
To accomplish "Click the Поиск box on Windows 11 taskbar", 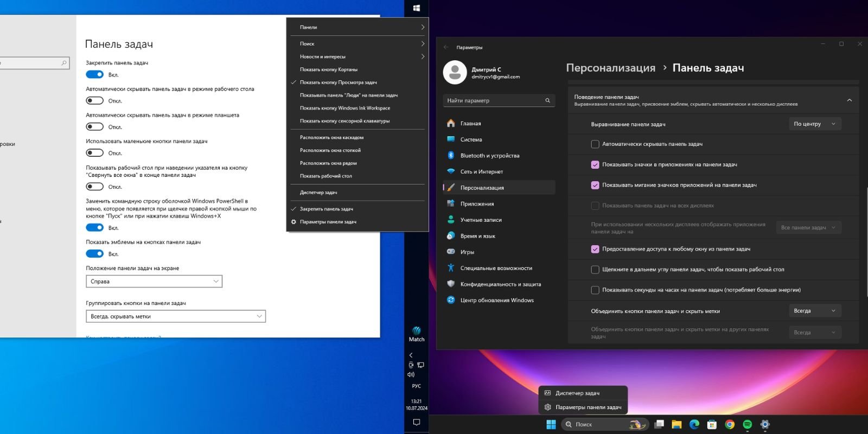I will (604, 424).
